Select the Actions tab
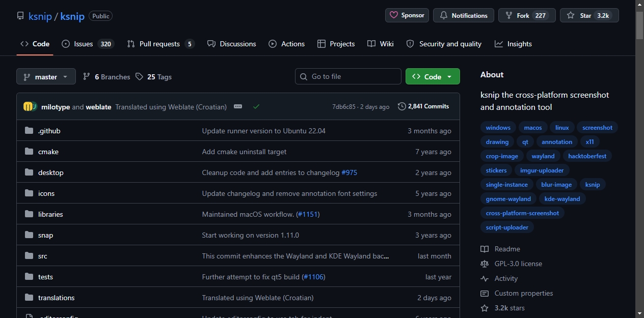 (x=287, y=44)
